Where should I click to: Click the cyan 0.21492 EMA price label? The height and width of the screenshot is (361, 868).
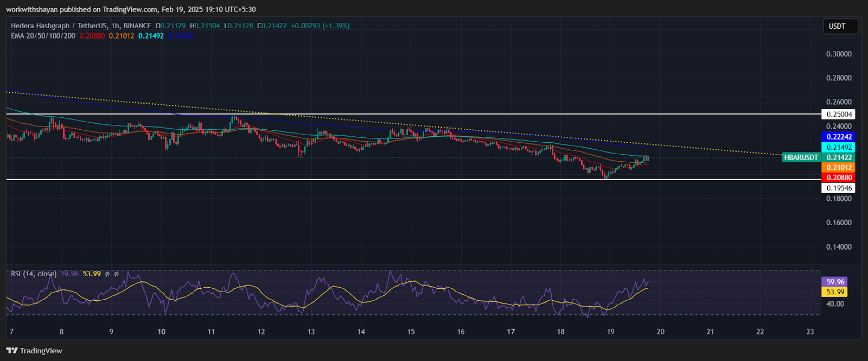[839, 147]
